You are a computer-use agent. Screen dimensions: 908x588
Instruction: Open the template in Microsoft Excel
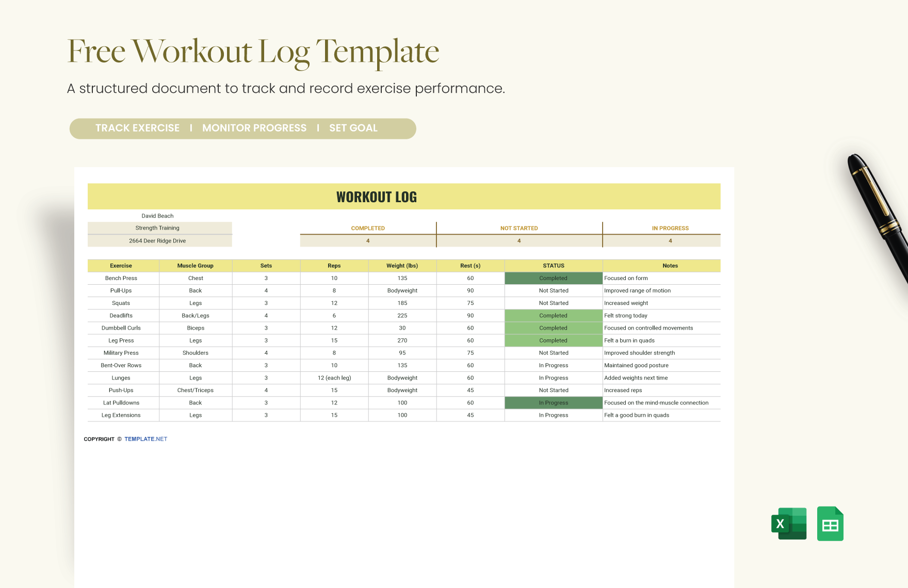pos(788,523)
